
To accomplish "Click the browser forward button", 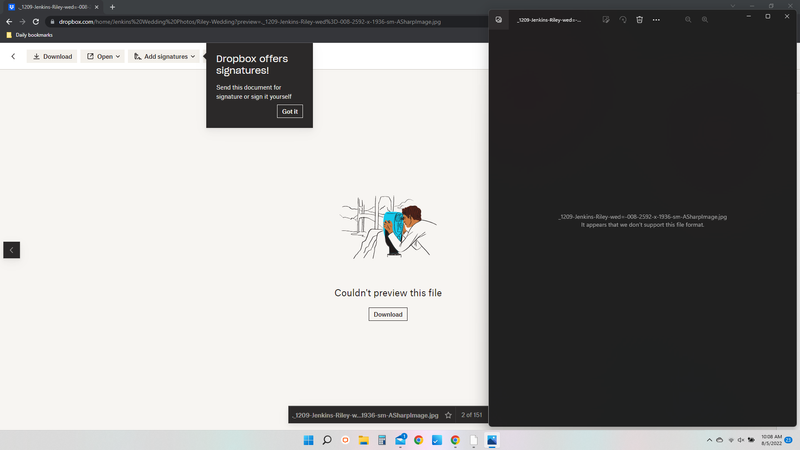I will pos(22,22).
